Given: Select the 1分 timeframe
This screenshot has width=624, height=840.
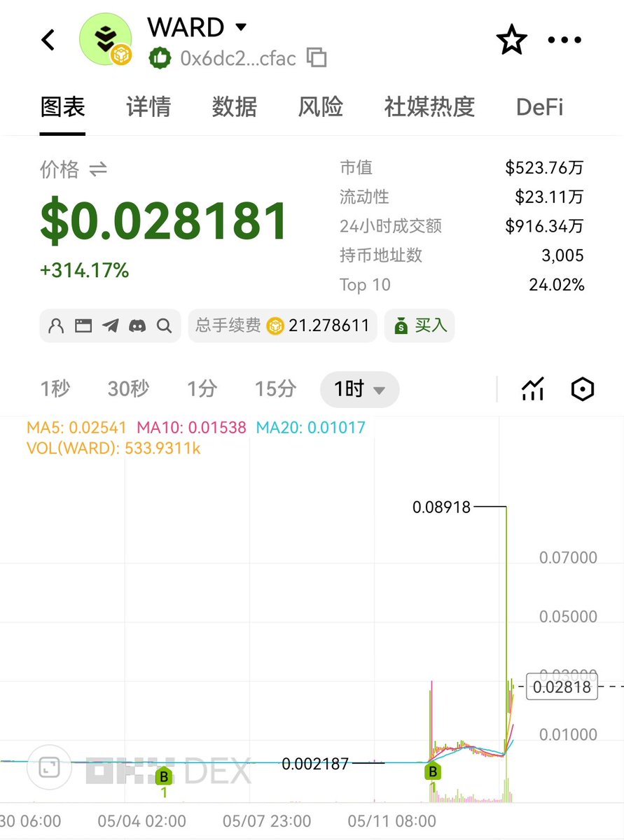Looking at the screenshot, I should coord(202,388).
